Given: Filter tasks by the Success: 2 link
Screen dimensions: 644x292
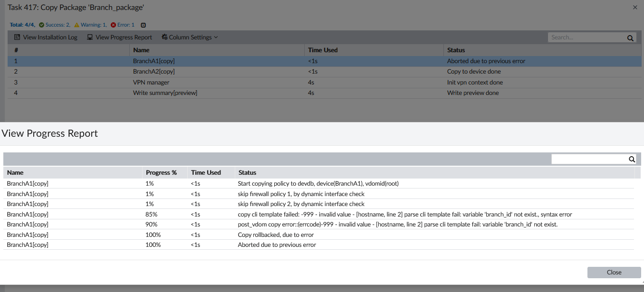Looking at the screenshot, I should (x=58, y=25).
